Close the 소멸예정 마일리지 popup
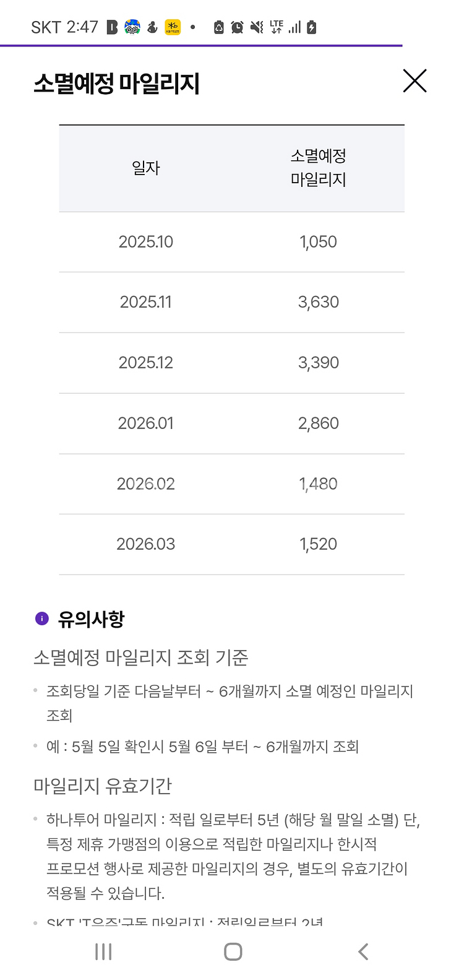This screenshot has height=980, width=464. click(x=415, y=81)
